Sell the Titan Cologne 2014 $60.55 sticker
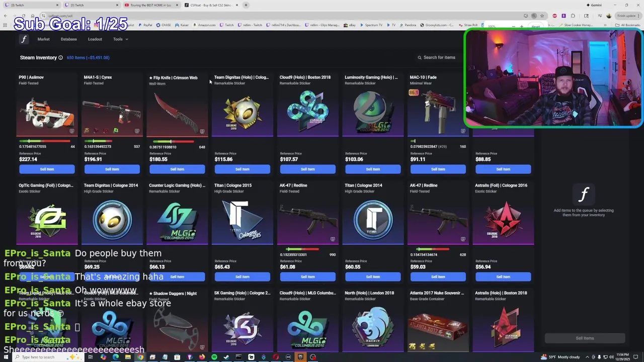 373,277
